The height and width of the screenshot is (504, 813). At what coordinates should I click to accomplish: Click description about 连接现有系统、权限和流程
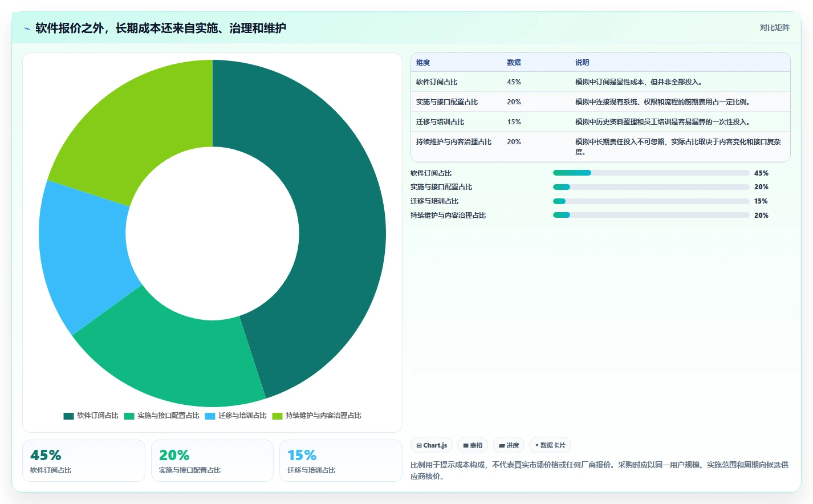point(663,102)
